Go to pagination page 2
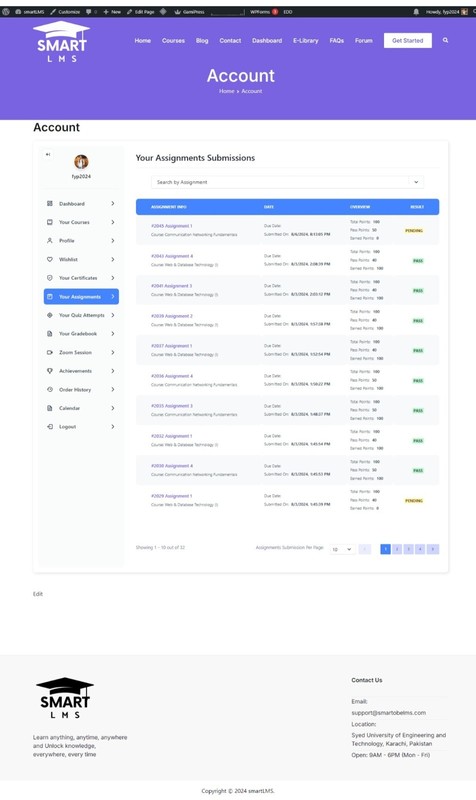Screen dimensions: 476x800 [397, 549]
